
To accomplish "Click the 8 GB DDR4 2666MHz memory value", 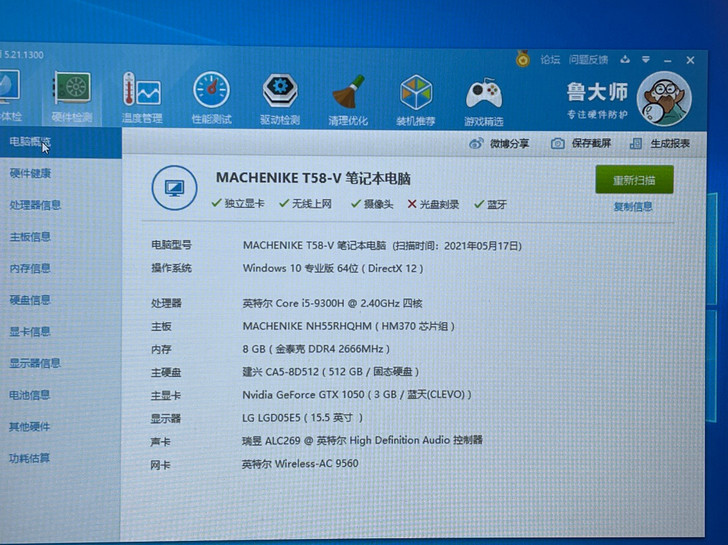I will [x=316, y=349].
